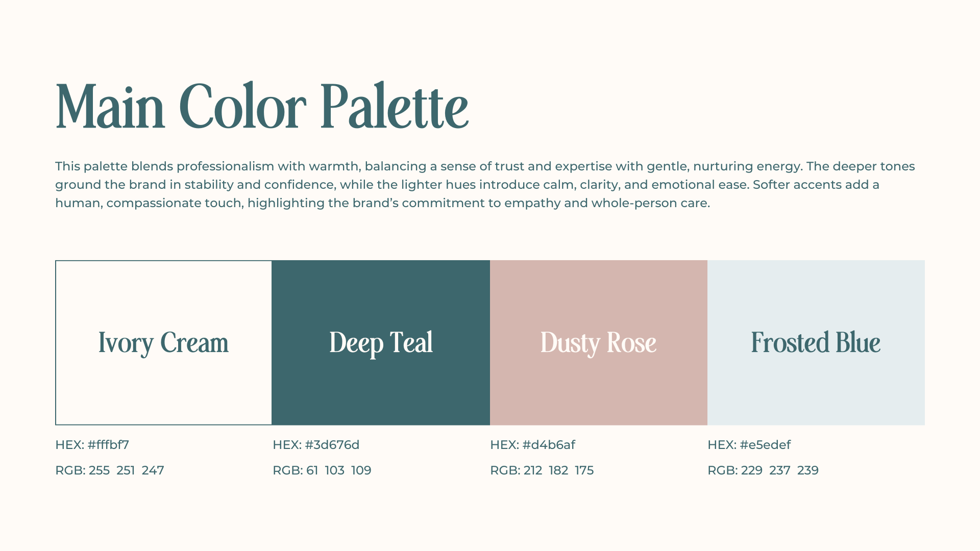Screen dimensions: 980x551
Task: Click the word Palette in title
Action: point(395,106)
